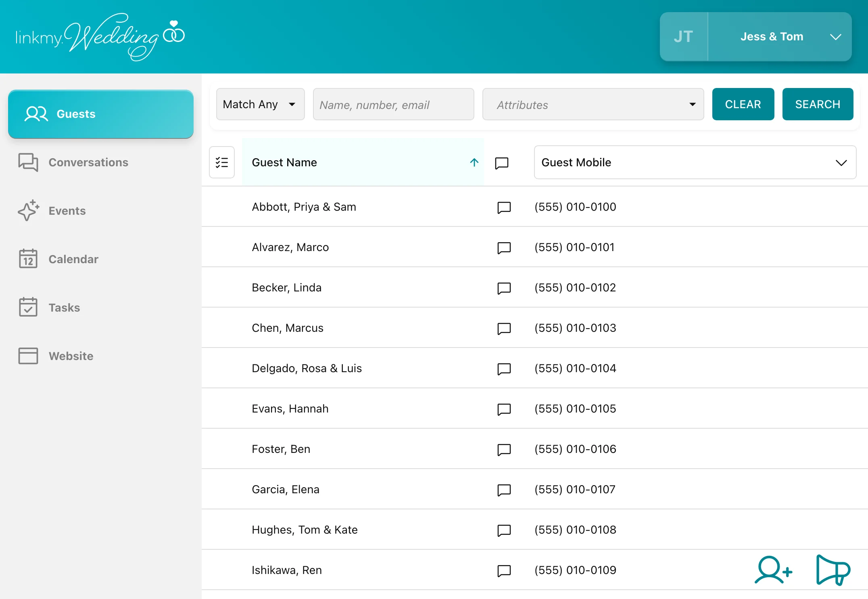Open chat for Delgado, Rosa & Luis
The width and height of the screenshot is (868, 599).
point(504,369)
